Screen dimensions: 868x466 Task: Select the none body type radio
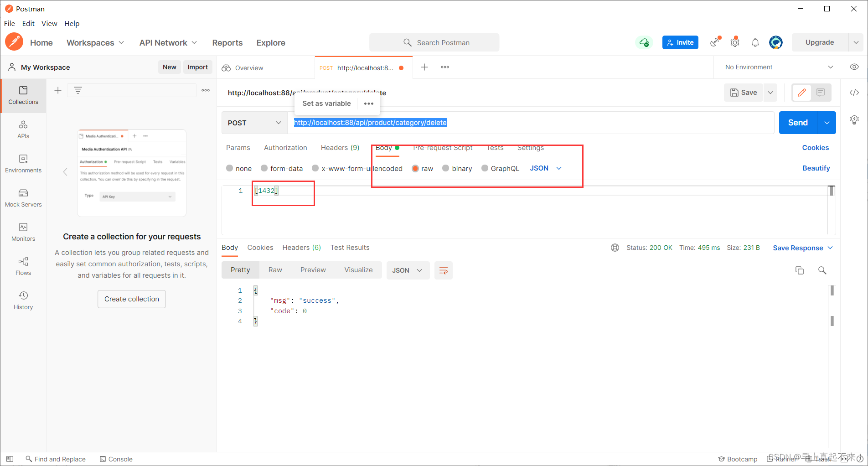coord(230,168)
